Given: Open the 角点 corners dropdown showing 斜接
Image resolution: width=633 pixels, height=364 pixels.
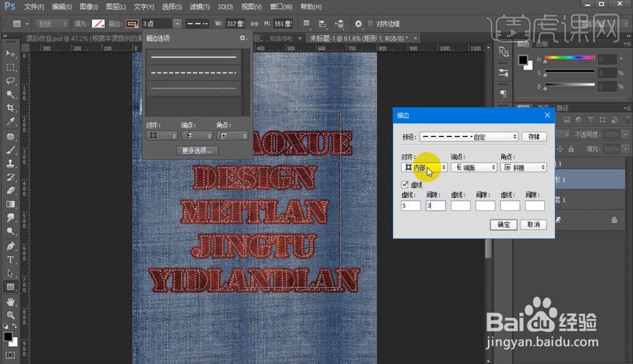Looking at the screenshot, I should (523, 167).
